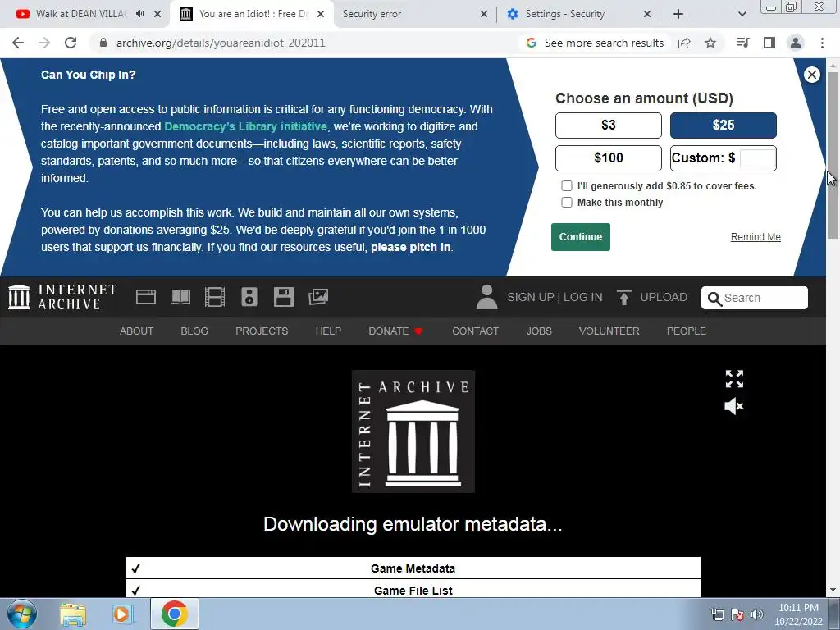
Task: Choose the $25 donation amount
Action: 724,126
